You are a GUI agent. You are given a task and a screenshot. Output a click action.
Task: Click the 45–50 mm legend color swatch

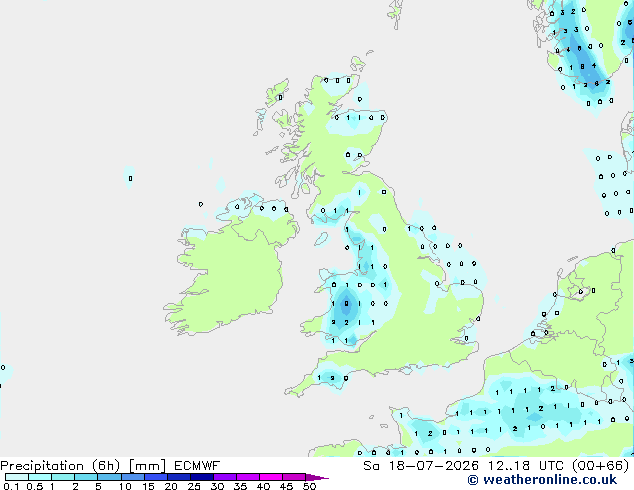(294, 477)
